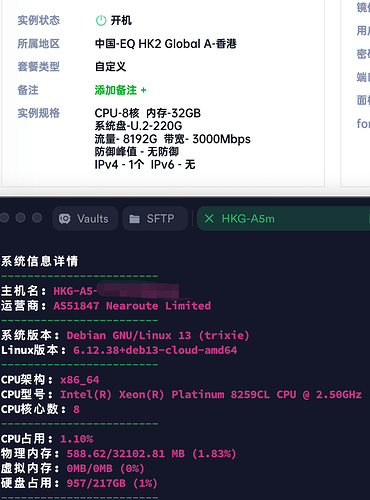Switch to the HKG-A5m terminal tab
The height and width of the screenshot is (500, 370).
283,219
